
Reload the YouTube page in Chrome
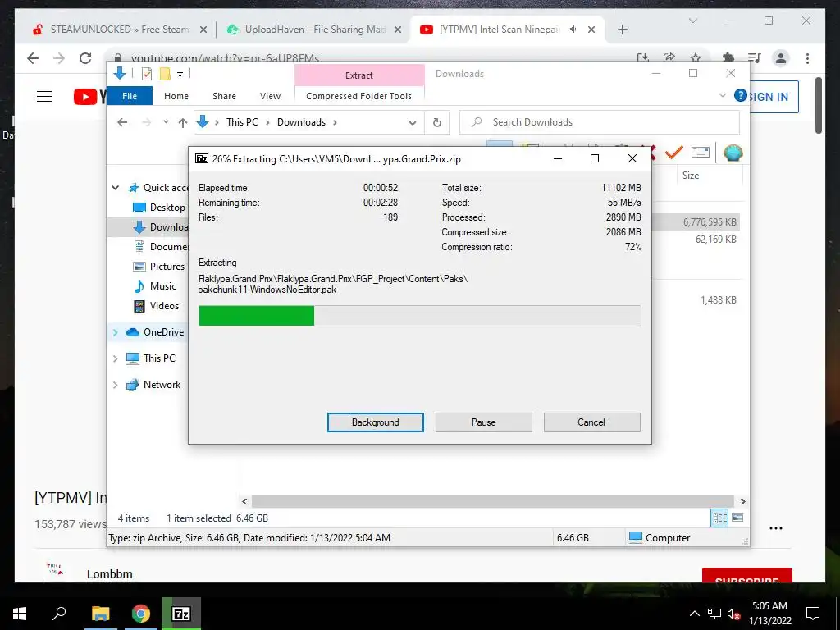click(85, 58)
